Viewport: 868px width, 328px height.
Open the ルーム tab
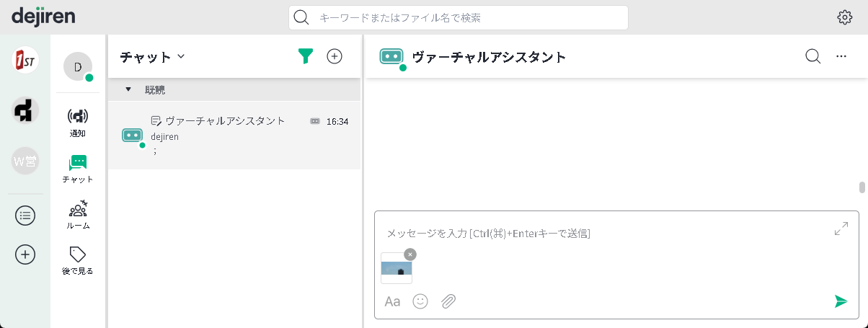(x=78, y=213)
